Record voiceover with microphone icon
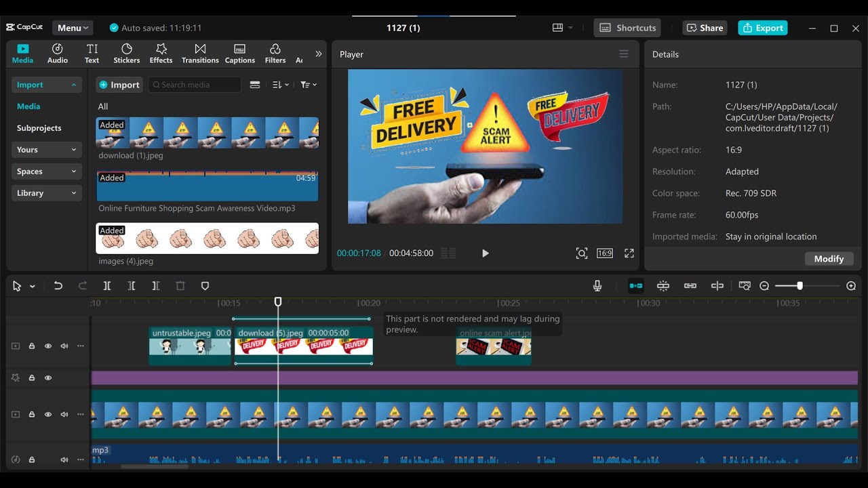 [597, 286]
